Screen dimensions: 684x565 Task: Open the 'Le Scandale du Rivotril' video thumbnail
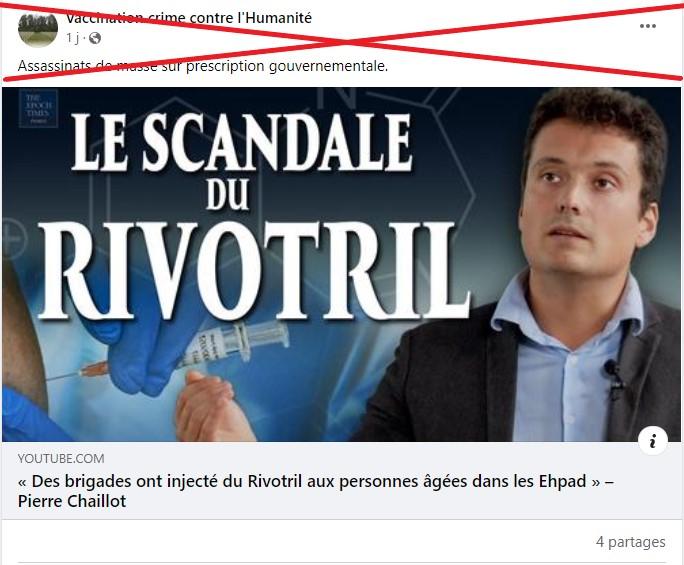pos(342,264)
